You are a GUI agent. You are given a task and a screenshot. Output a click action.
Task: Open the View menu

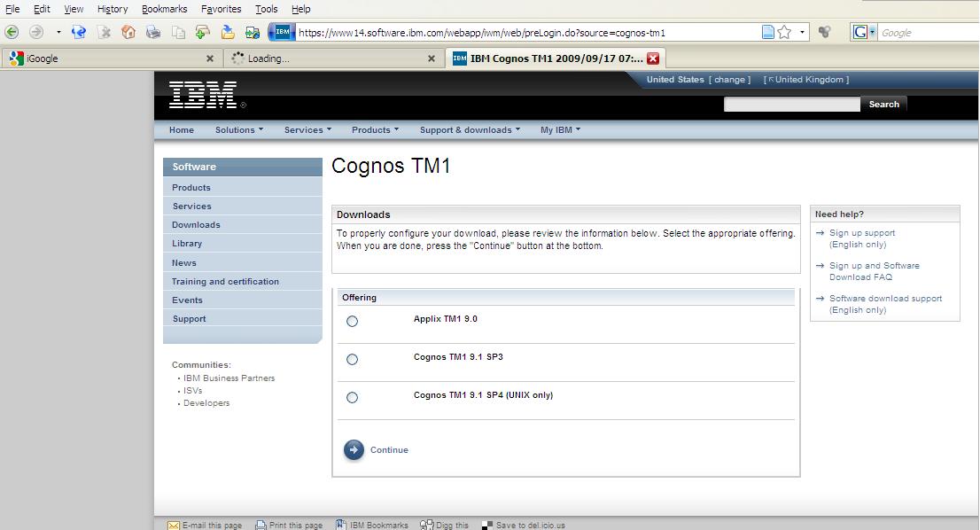pos(74,9)
